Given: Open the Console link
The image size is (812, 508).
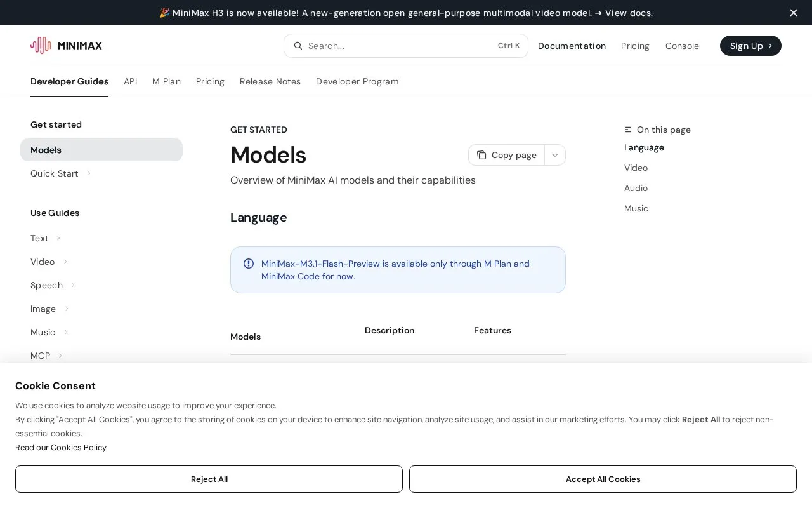Looking at the screenshot, I should 682,46.
